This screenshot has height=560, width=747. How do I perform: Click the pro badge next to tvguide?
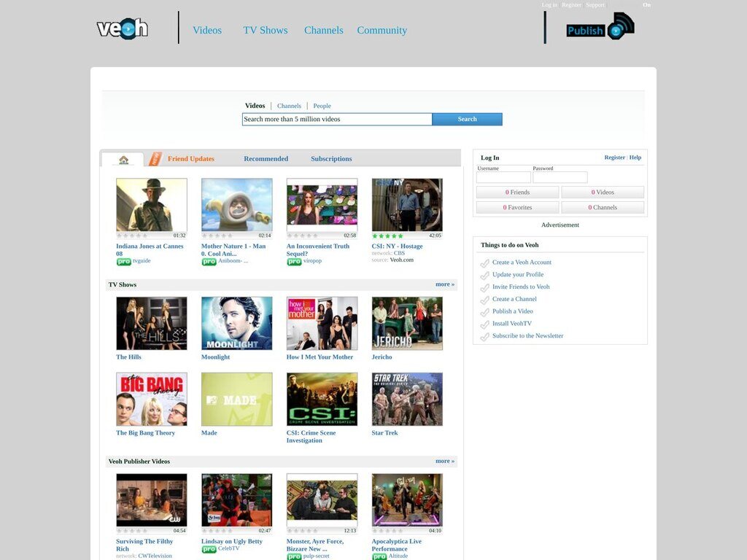pyautogui.click(x=123, y=262)
